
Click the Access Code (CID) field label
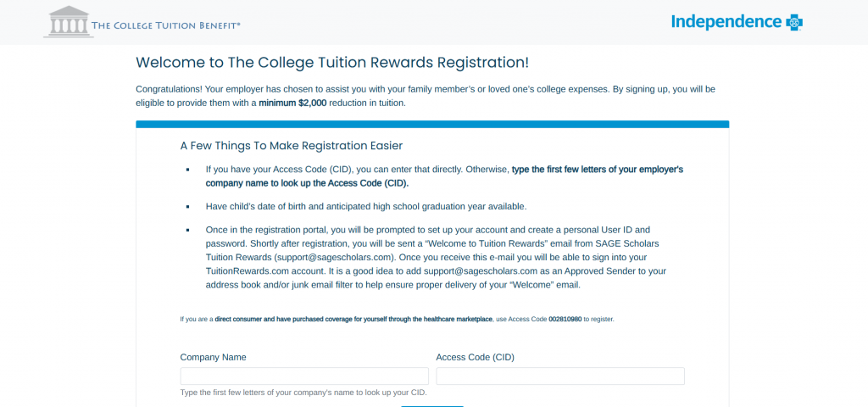[475, 357]
